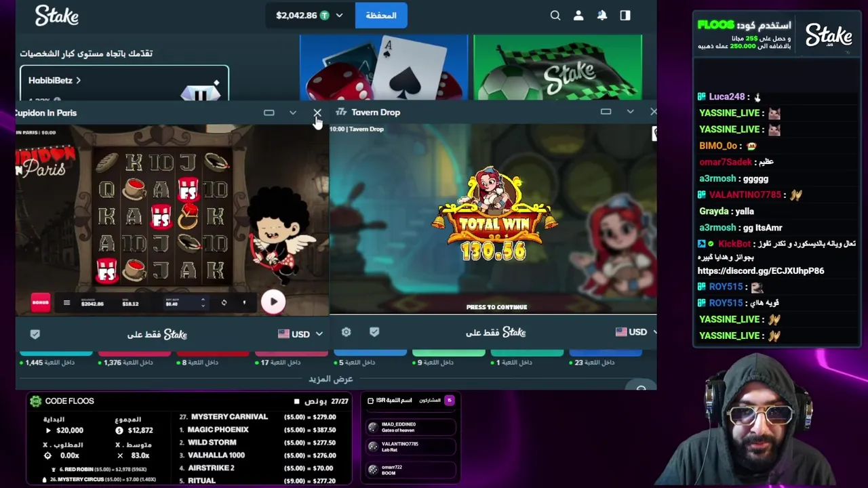The height and width of the screenshot is (488, 868).
Task: Open the dice and cards casino banner
Action: point(384,68)
